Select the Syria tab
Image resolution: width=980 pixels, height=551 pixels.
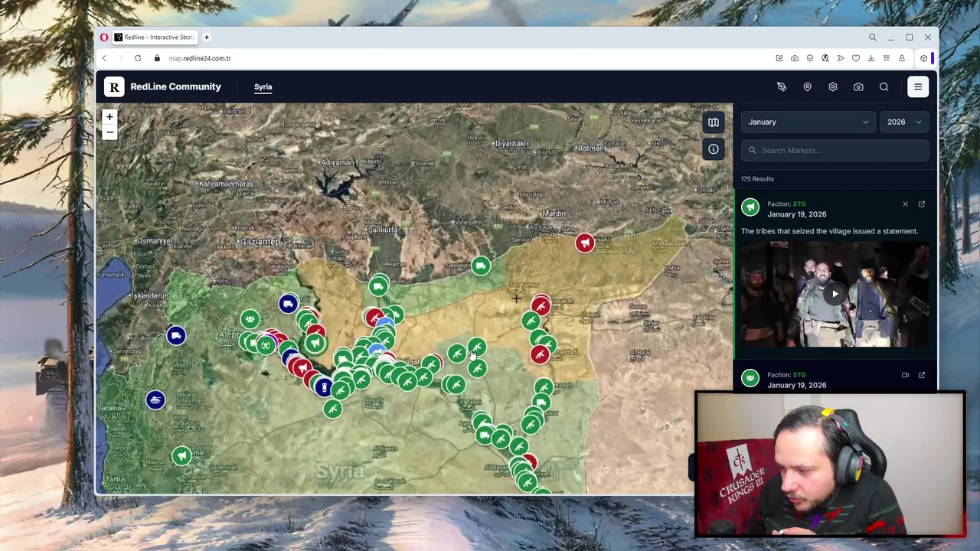pos(263,87)
